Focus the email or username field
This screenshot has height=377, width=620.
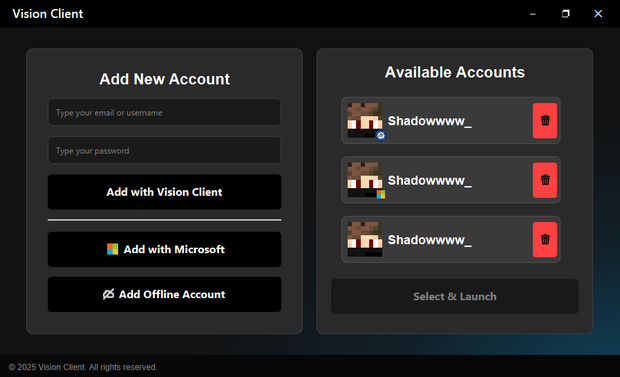click(164, 112)
